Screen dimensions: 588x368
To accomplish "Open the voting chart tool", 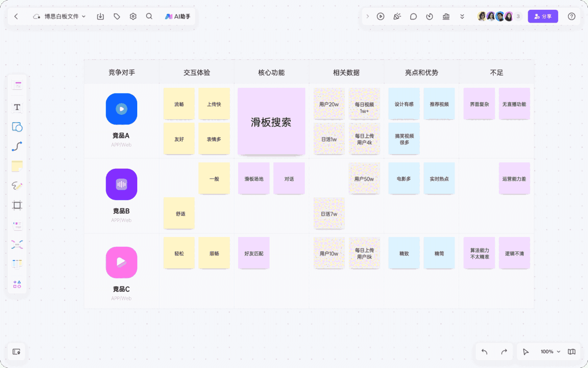I will [x=446, y=16].
